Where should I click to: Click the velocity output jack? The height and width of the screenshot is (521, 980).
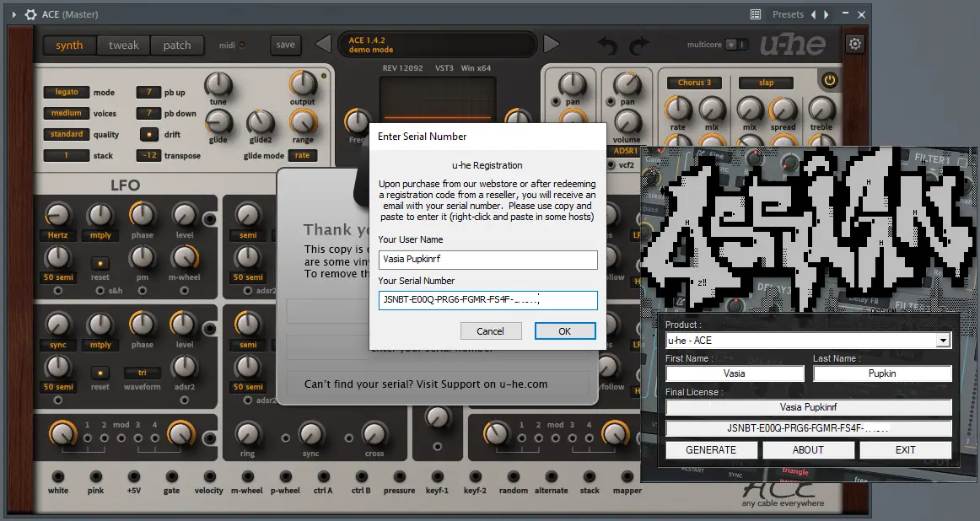pyautogui.click(x=209, y=476)
